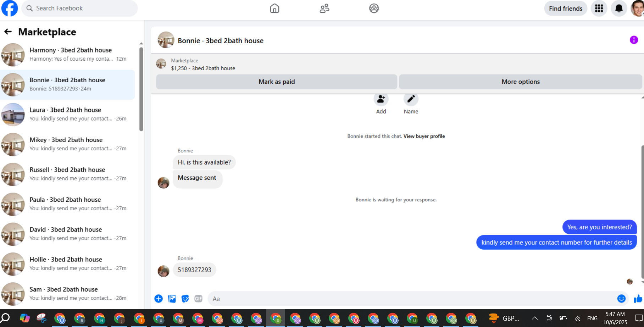Attach a photo file in composer
The height and width of the screenshot is (327, 644).
(172, 299)
